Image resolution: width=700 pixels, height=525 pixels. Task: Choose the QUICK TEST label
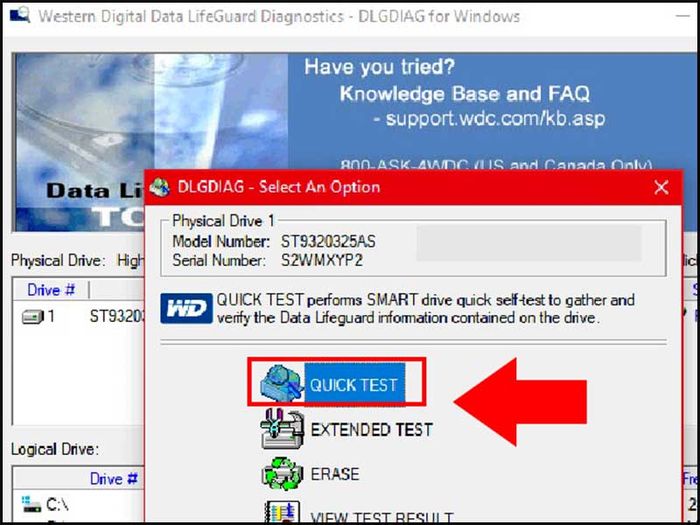coord(354,385)
